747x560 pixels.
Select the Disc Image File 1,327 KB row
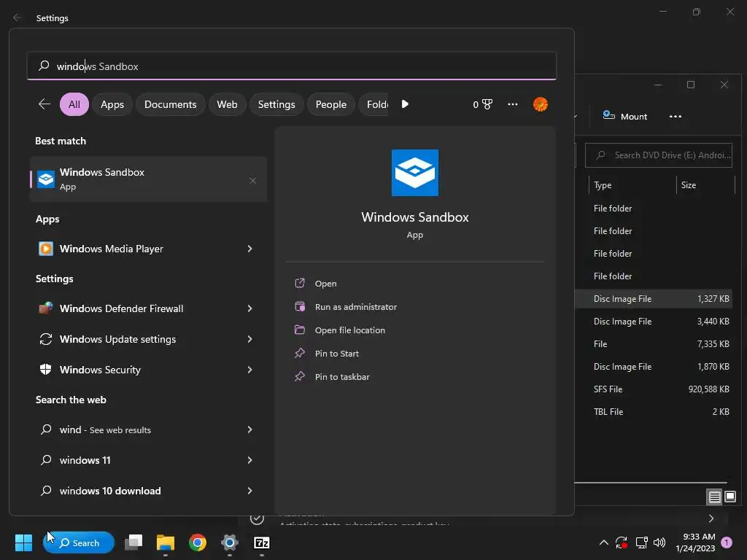pos(654,298)
